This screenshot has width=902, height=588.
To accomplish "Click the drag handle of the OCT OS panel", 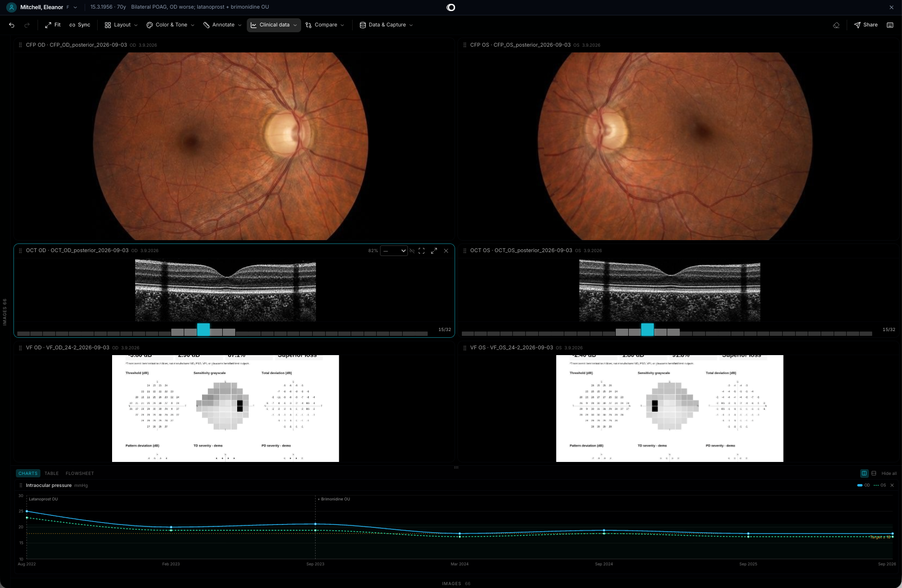I will (x=464, y=251).
